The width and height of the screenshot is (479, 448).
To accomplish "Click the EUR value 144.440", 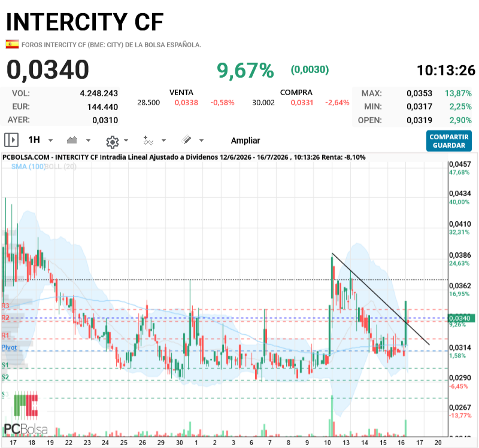I will point(102,107).
